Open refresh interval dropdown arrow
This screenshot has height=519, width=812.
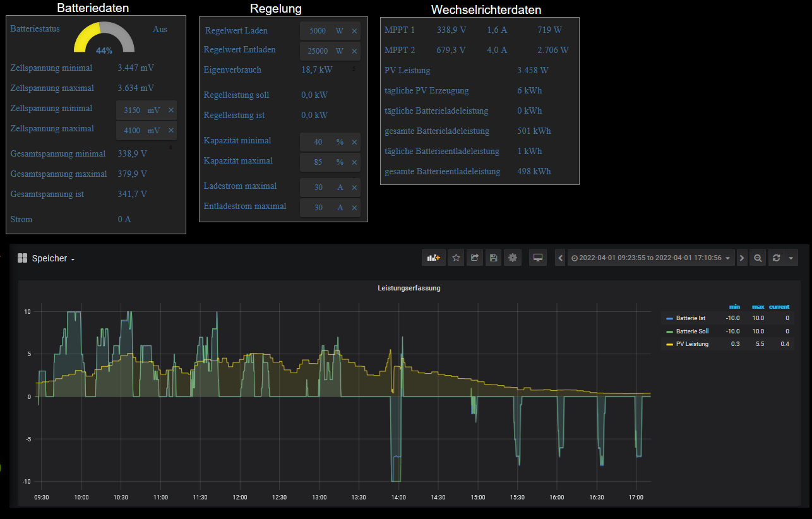pos(791,258)
